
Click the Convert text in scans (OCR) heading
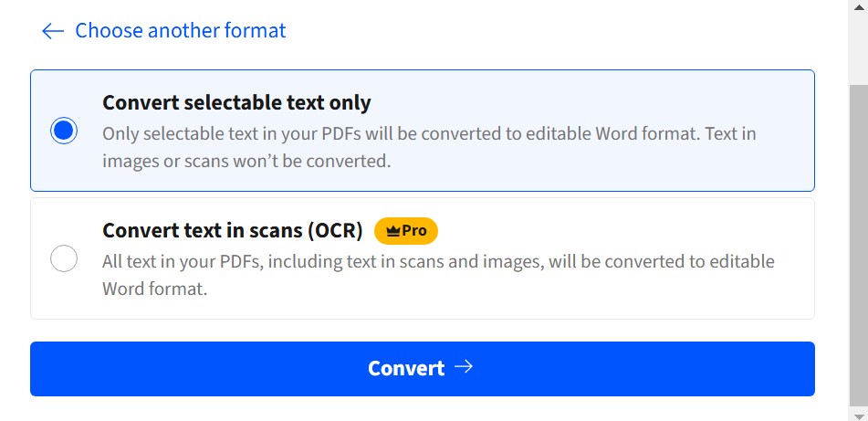(x=233, y=230)
